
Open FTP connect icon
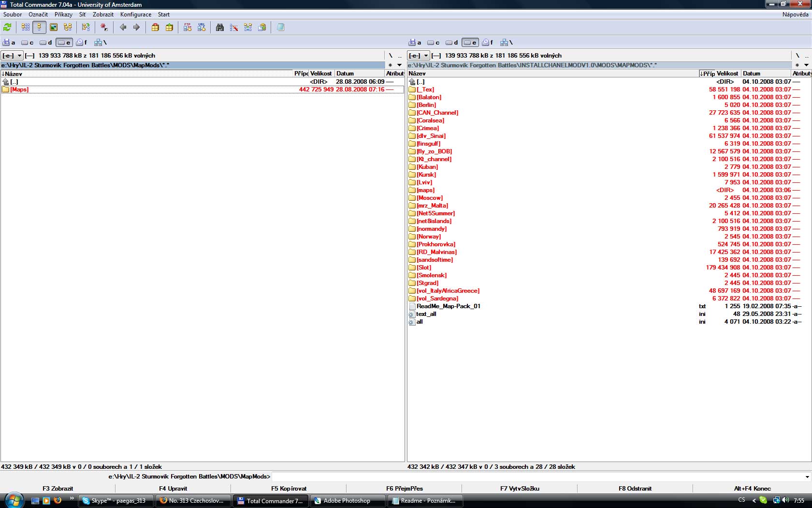click(x=188, y=28)
